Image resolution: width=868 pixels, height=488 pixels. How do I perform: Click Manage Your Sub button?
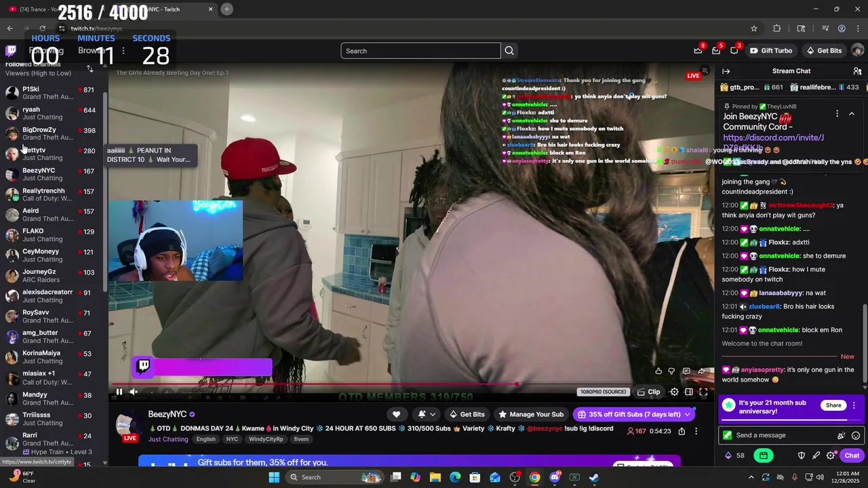coord(531,414)
